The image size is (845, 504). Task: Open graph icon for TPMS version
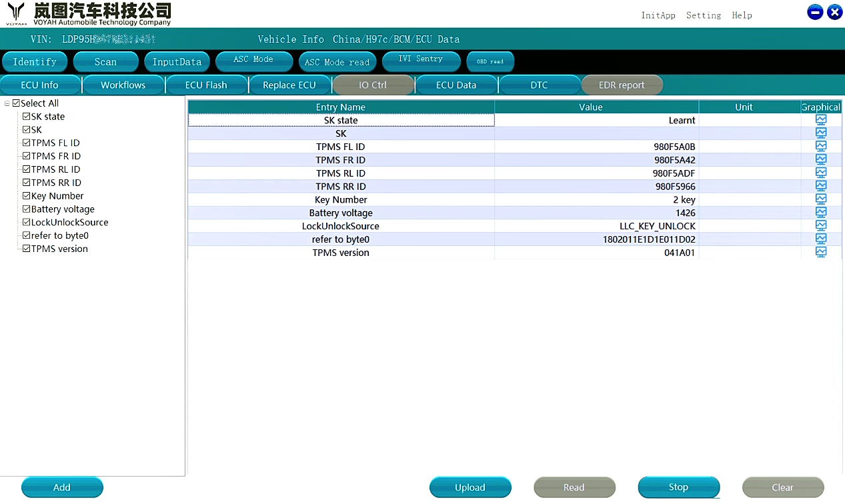pyautogui.click(x=821, y=253)
